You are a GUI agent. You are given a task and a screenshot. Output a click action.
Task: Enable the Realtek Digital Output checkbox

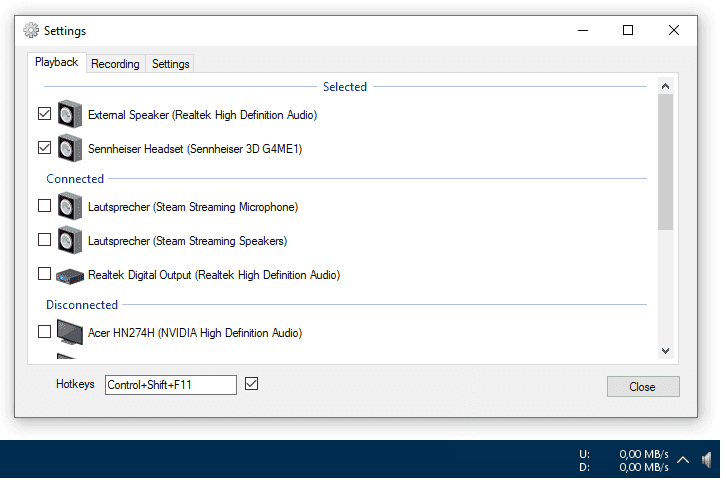coord(44,274)
